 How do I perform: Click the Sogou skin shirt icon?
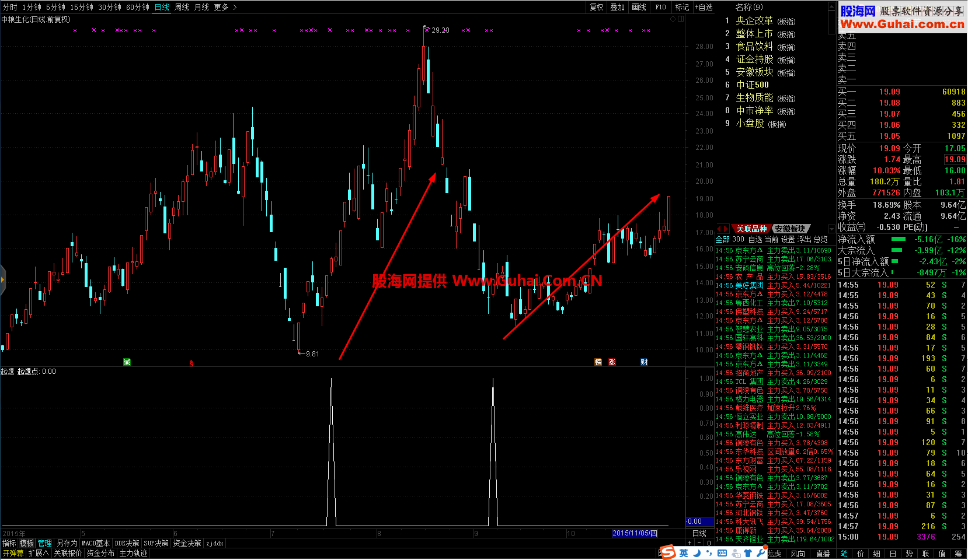point(748,553)
